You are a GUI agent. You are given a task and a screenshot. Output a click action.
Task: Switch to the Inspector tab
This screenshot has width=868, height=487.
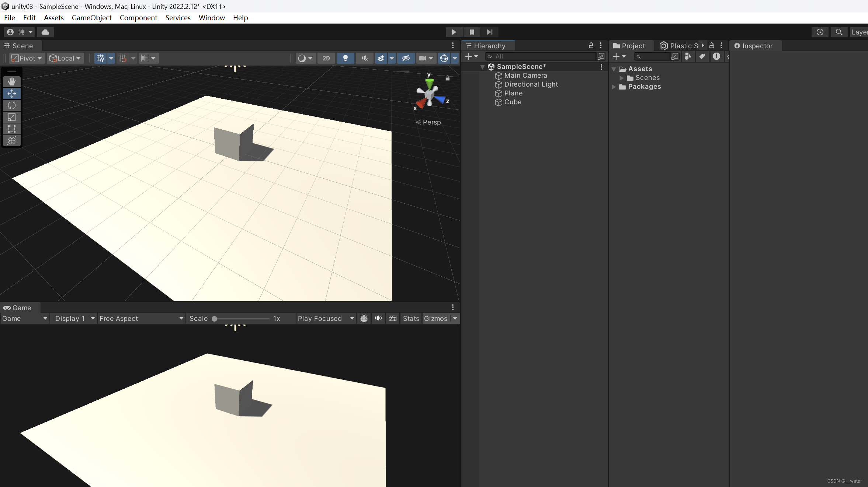point(754,46)
